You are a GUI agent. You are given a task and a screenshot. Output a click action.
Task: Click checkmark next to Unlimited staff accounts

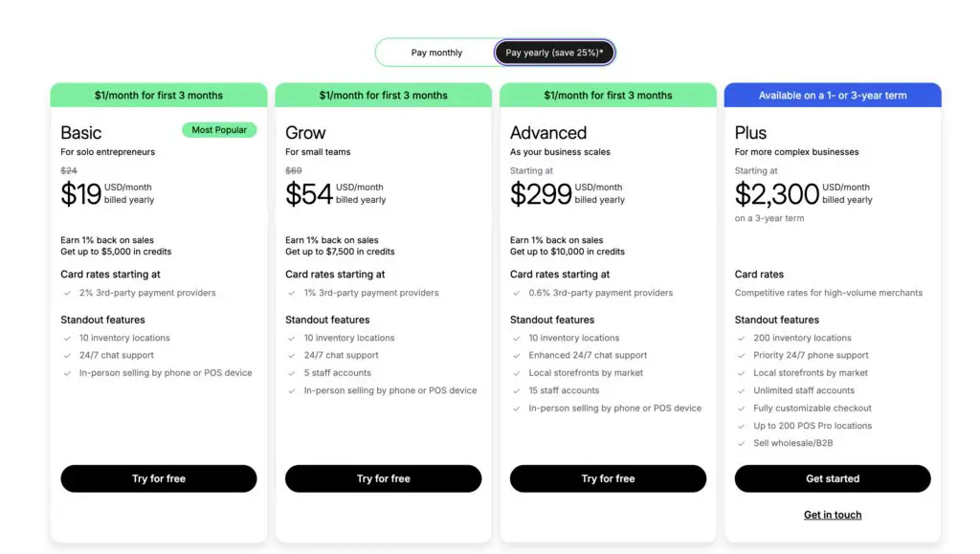coord(742,390)
